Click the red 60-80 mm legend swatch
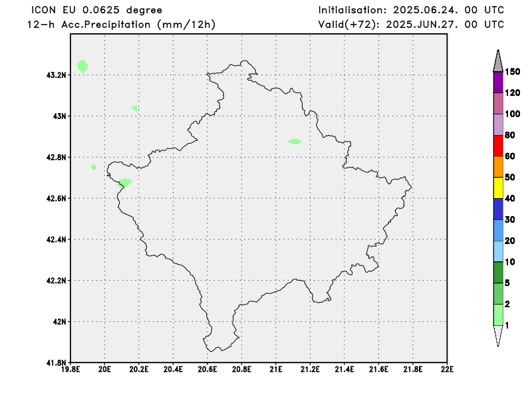532x411 pixels. (498, 146)
